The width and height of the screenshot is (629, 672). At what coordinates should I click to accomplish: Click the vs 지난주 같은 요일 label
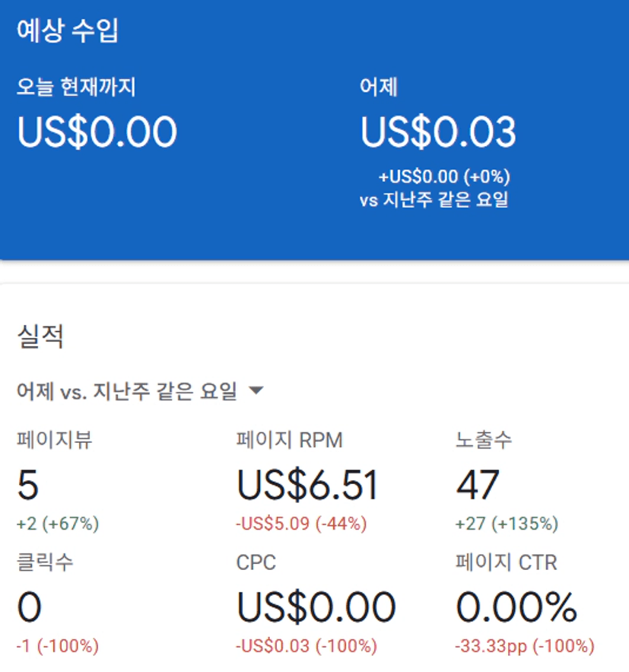pyautogui.click(x=434, y=199)
